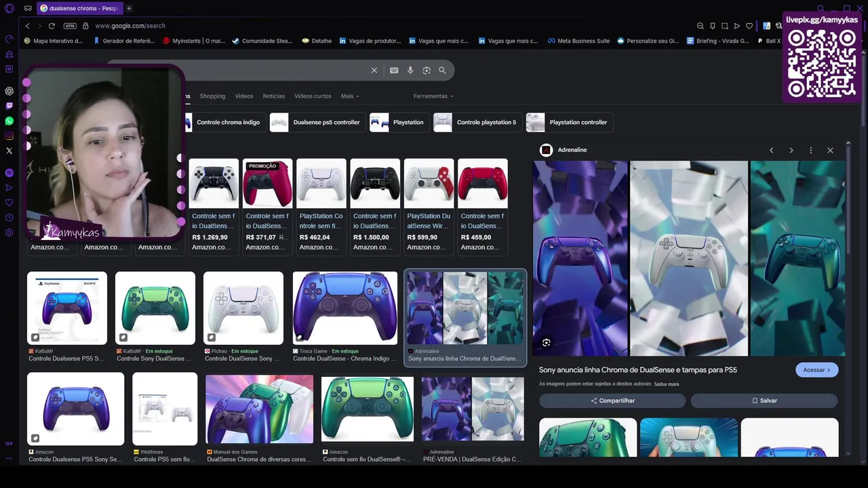The height and width of the screenshot is (488, 868).
Task: Open Comunidade Steam bookmark
Action: pyautogui.click(x=262, y=41)
